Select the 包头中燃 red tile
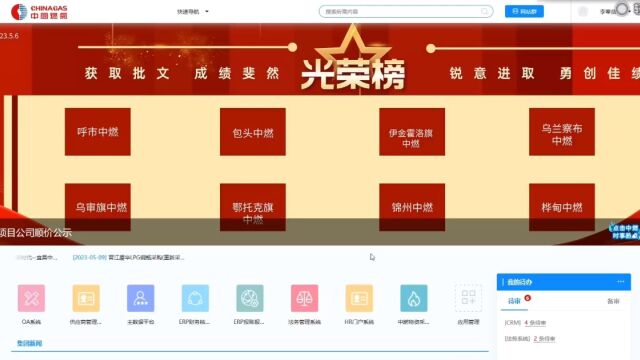640x360 pixels. (x=253, y=132)
